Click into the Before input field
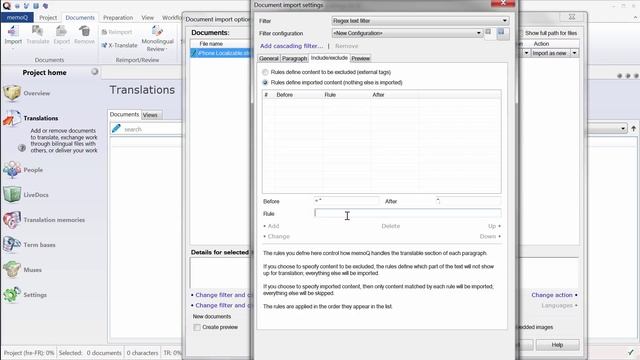 (x=346, y=201)
